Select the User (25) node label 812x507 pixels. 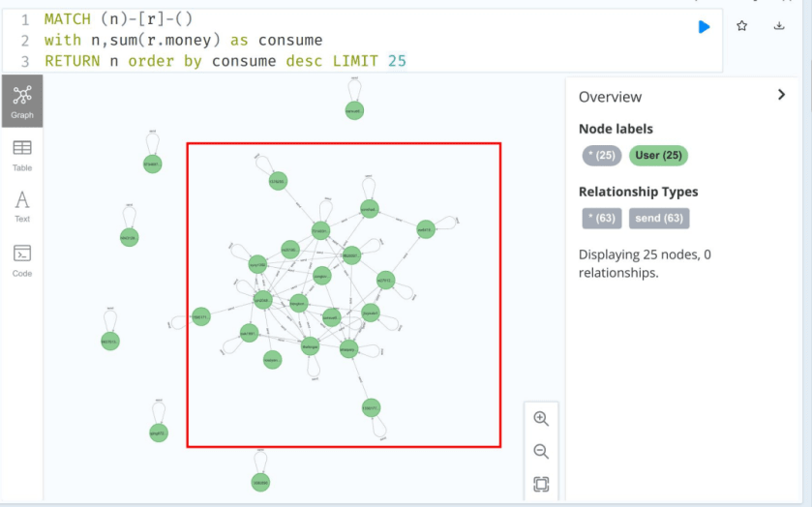(x=658, y=156)
